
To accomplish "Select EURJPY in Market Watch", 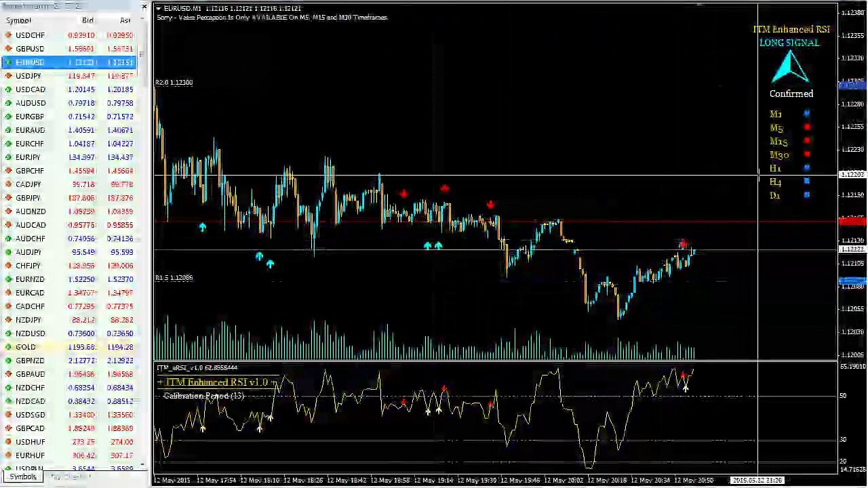I will (69, 157).
